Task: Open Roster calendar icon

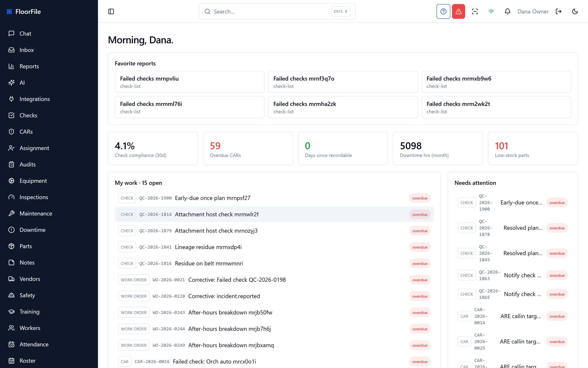Action: (x=11, y=360)
